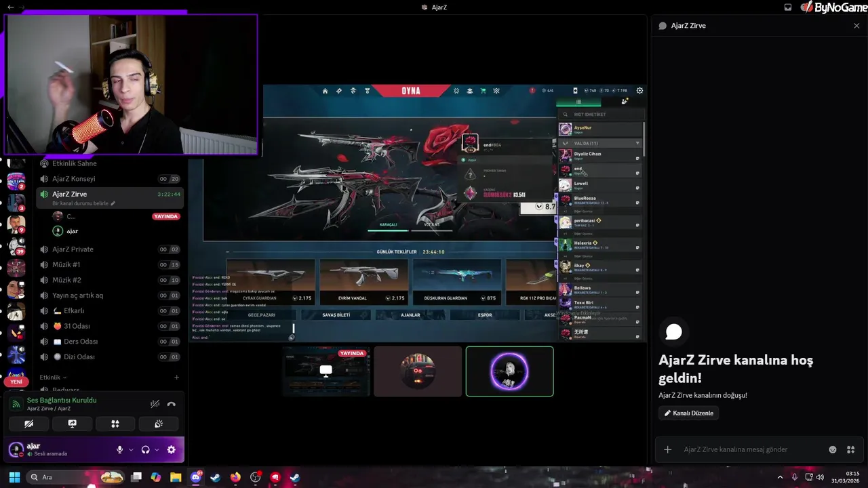Collapse the Etkinlik category

53,377
